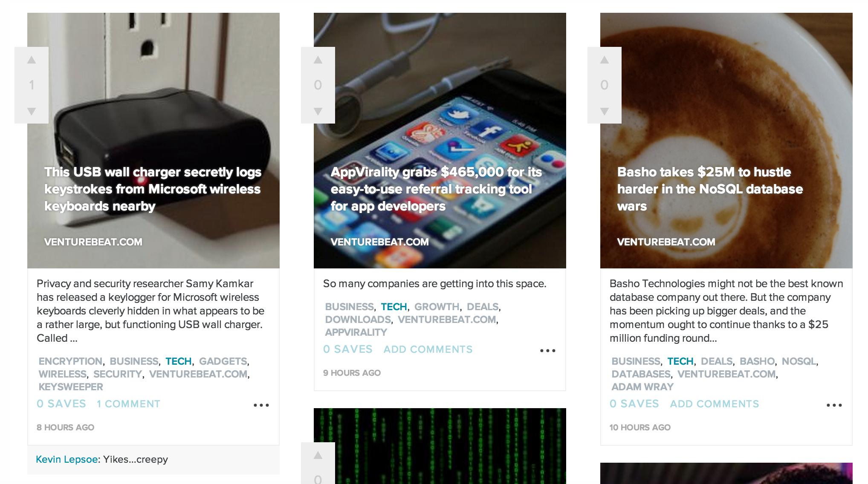
Task: Open more options on AppVirality card
Action: 548,351
